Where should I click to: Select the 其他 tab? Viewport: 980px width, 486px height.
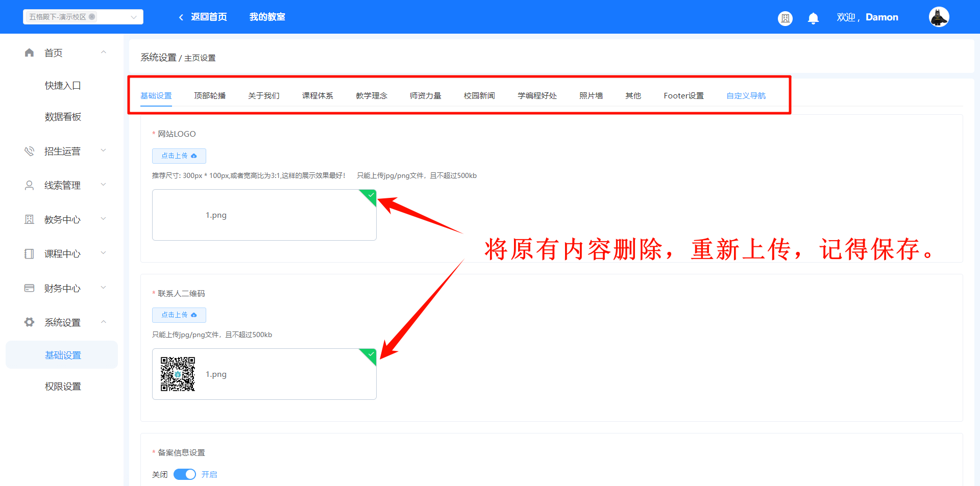pos(633,96)
